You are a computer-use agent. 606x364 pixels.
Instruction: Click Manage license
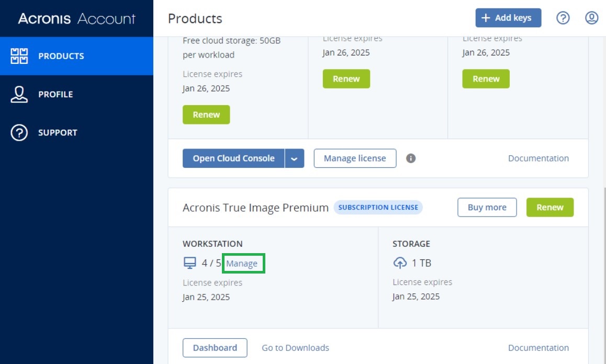coord(354,158)
